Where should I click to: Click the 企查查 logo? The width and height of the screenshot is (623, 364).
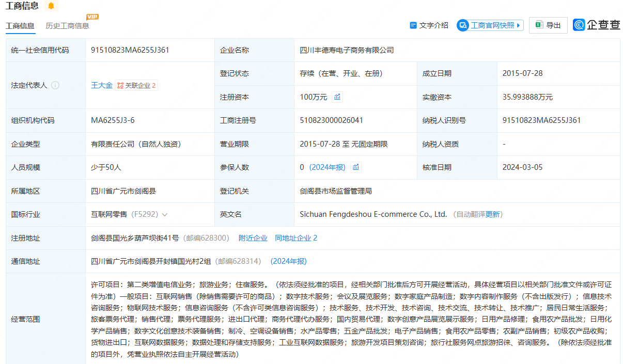tap(597, 25)
